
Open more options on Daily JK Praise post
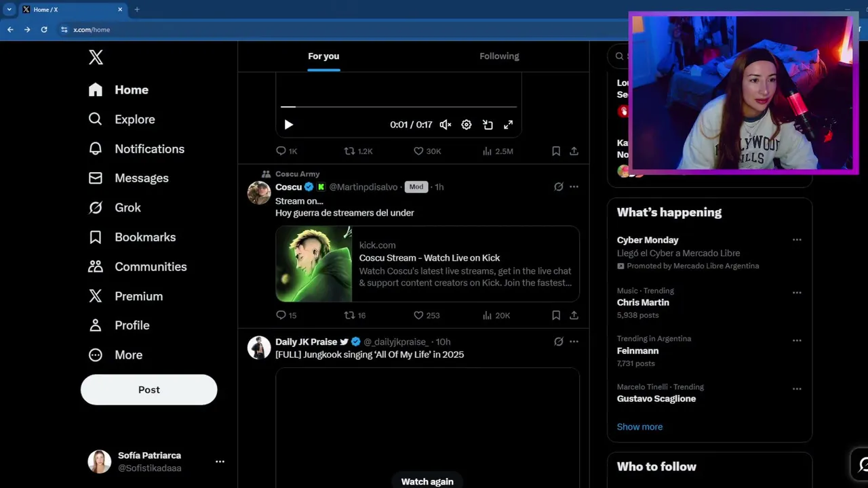click(574, 342)
